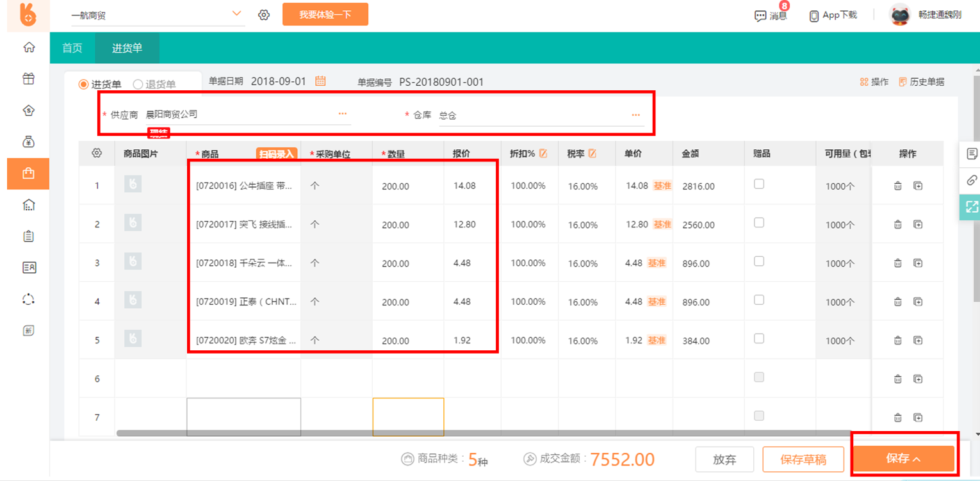
Task: Click the table column settings gear icon
Action: 97,154
